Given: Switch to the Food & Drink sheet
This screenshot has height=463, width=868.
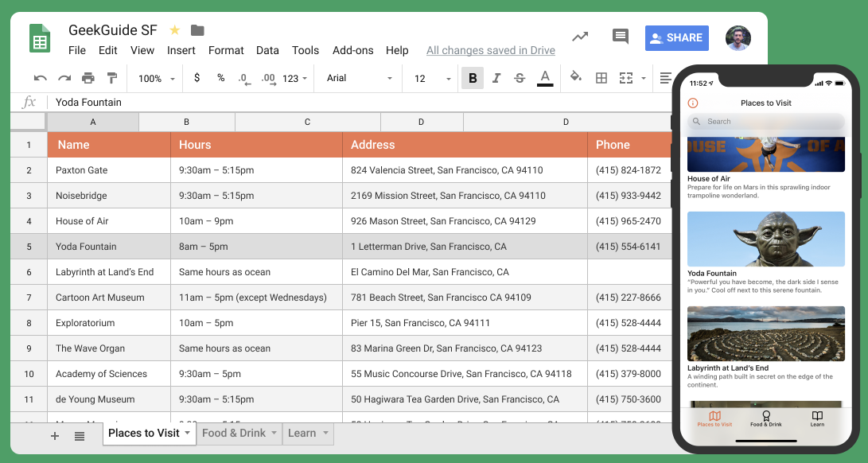Looking at the screenshot, I should pyautogui.click(x=234, y=433).
